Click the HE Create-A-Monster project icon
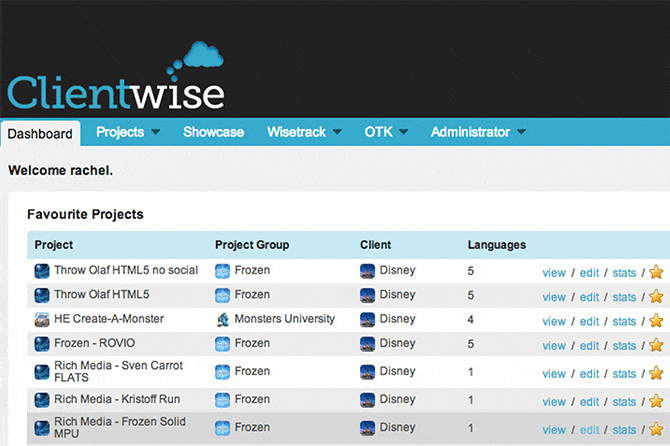 [42, 320]
